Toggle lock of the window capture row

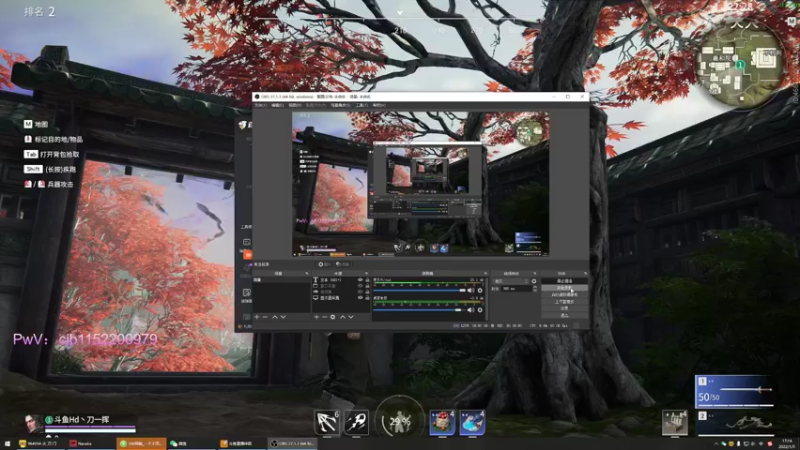[x=367, y=286]
